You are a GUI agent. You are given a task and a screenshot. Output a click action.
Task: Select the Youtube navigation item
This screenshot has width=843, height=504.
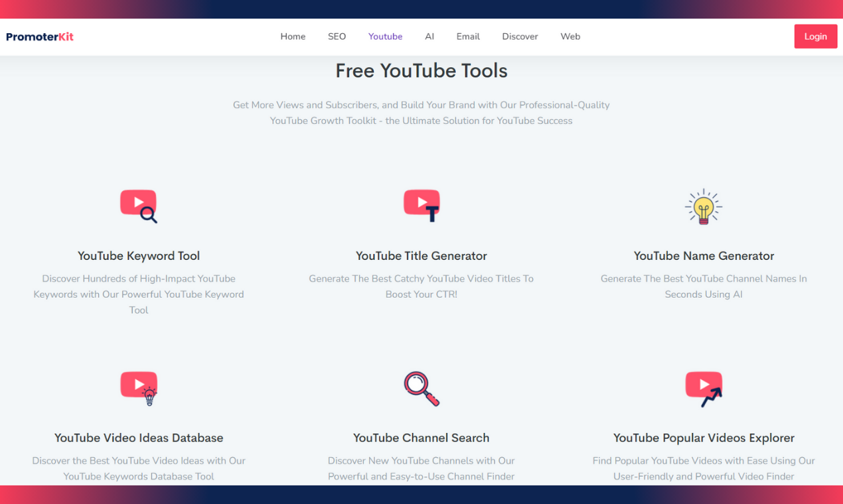(385, 36)
